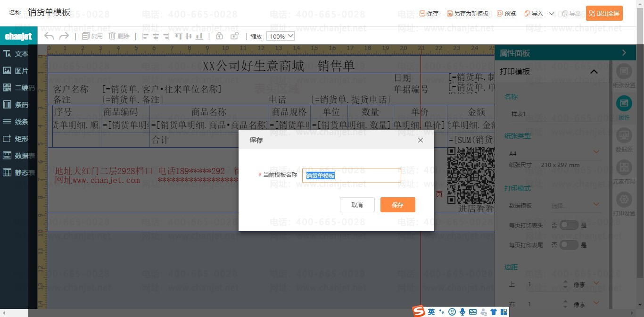Click 保存 in the top bar
Viewport: 644px width, 317px height.
tap(429, 14)
